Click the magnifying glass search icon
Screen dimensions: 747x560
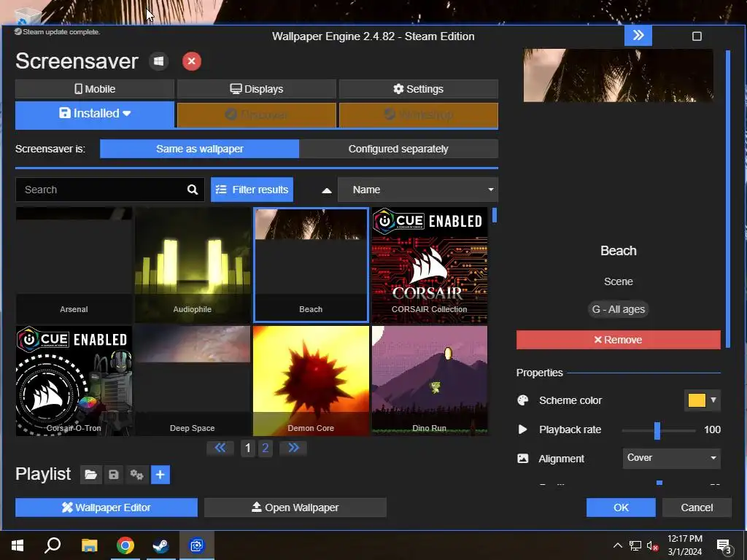pyautogui.click(x=193, y=190)
